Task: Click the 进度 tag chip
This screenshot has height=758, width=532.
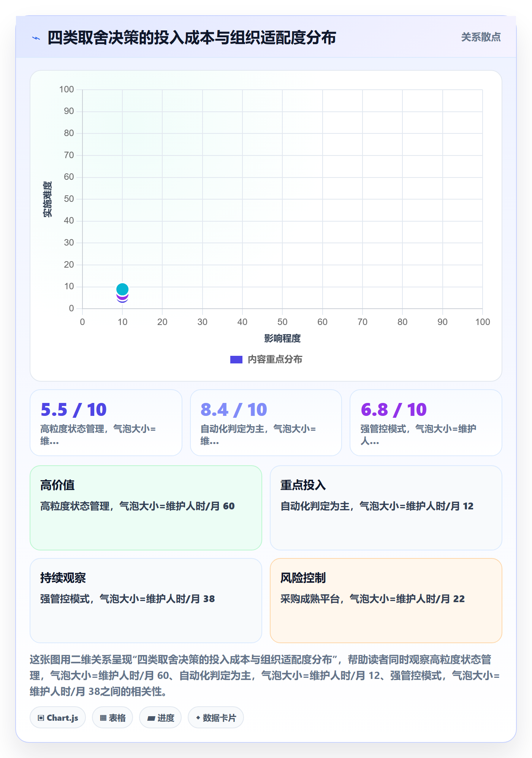Action: tap(160, 718)
